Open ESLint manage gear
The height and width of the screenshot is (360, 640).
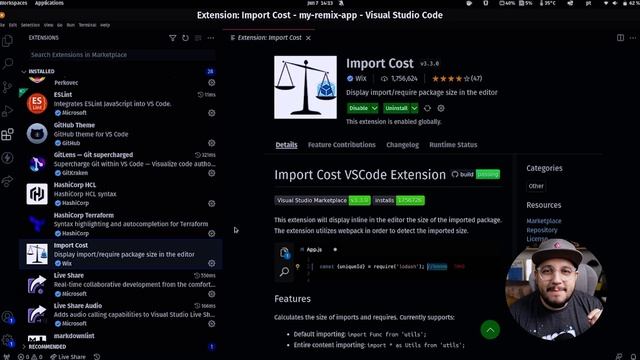[211, 113]
